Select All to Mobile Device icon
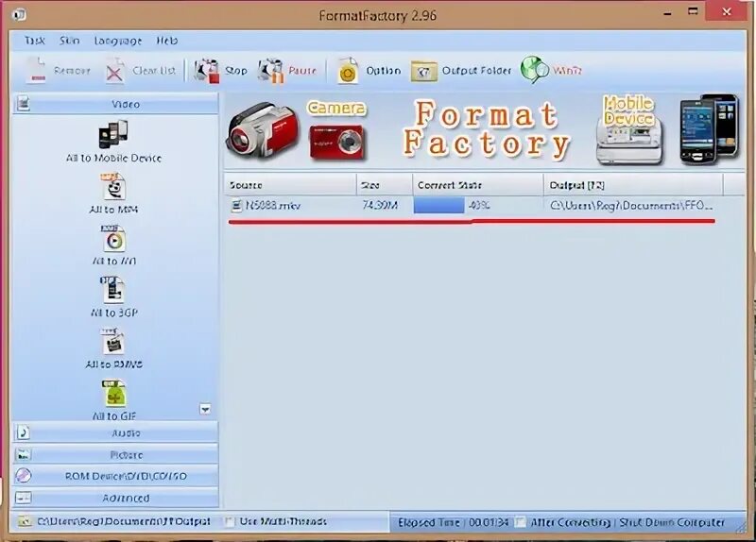The height and width of the screenshot is (542, 756). tap(113, 134)
